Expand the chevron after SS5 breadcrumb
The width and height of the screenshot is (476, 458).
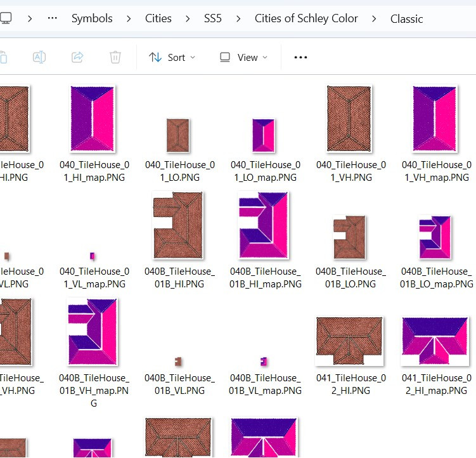click(x=238, y=18)
